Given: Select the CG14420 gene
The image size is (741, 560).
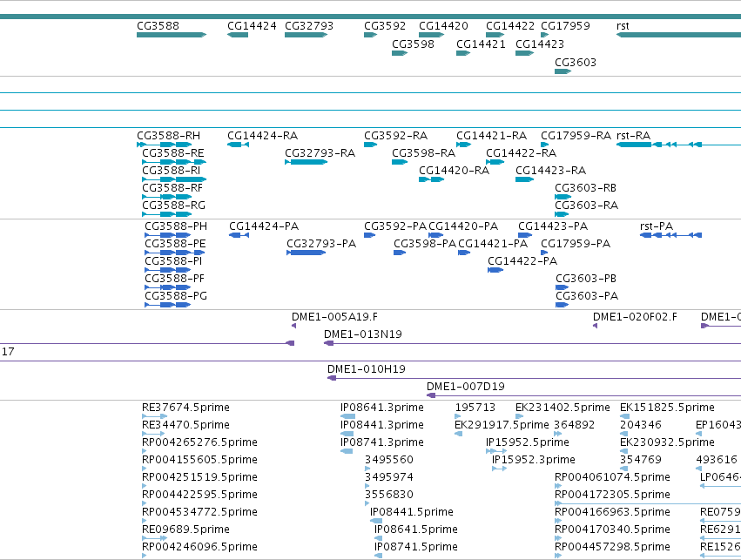Looking at the screenshot, I should coord(432,35).
